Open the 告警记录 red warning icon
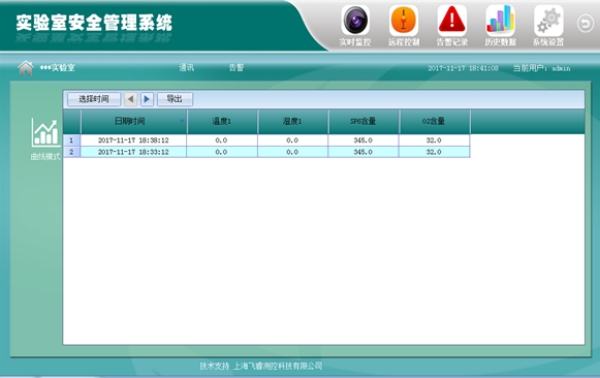This screenshot has width=600, height=378. pos(452,21)
